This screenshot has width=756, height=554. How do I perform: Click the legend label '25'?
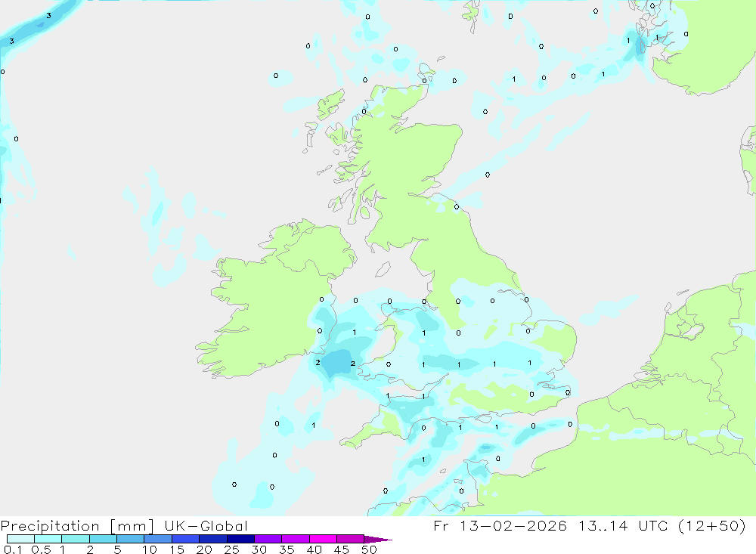(x=232, y=549)
